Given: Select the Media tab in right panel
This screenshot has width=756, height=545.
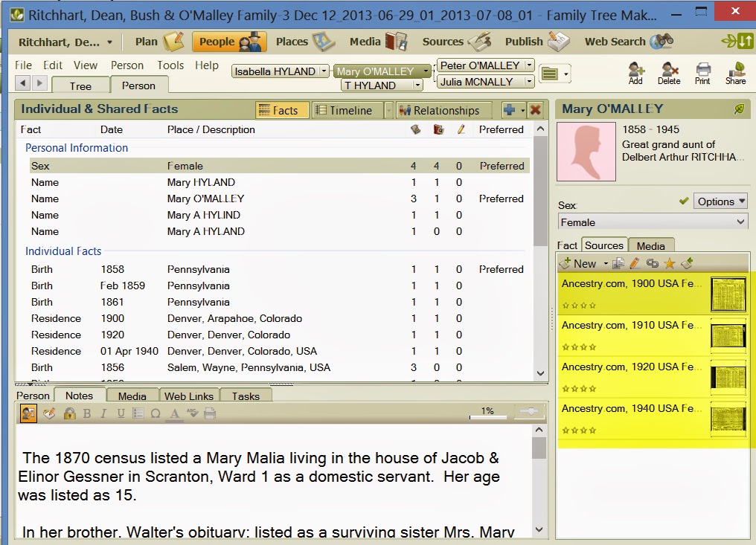Looking at the screenshot, I should pyautogui.click(x=651, y=246).
